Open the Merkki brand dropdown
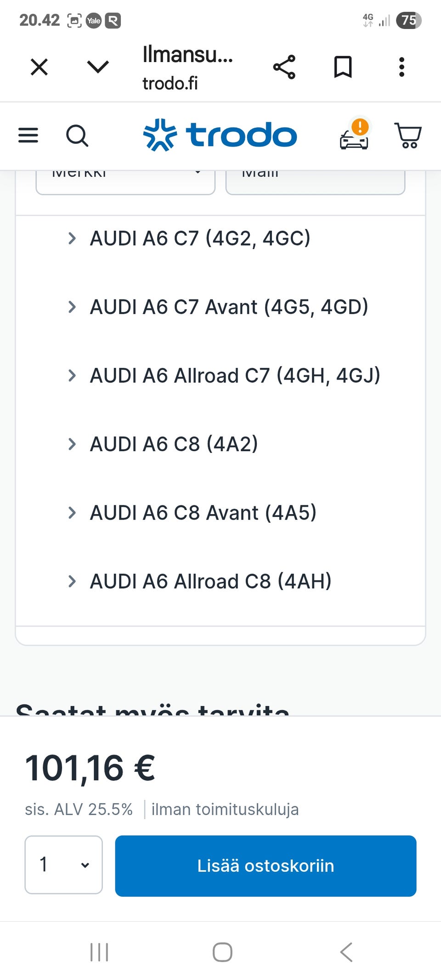 pos(125,181)
